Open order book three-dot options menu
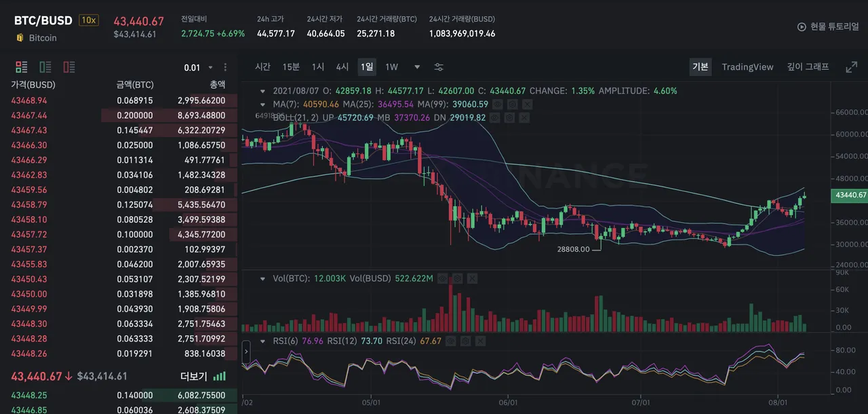This screenshot has width=868, height=414. pyautogui.click(x=226, y=67)
